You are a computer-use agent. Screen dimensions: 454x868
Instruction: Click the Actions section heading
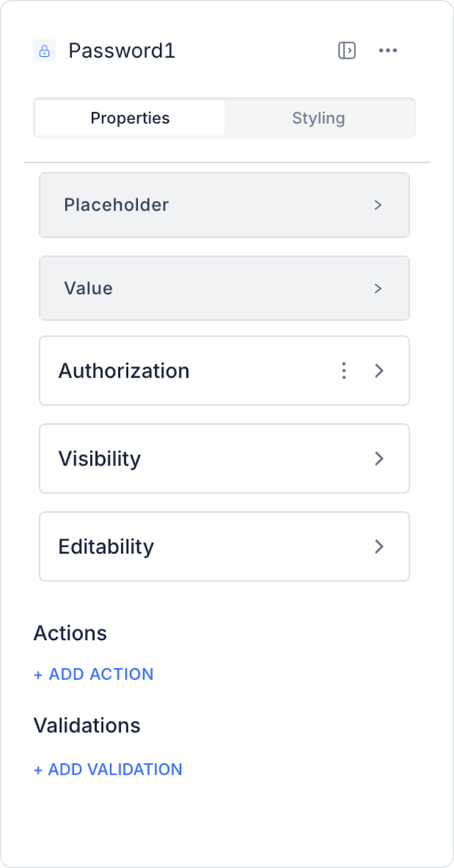click(x=71, y=633)
